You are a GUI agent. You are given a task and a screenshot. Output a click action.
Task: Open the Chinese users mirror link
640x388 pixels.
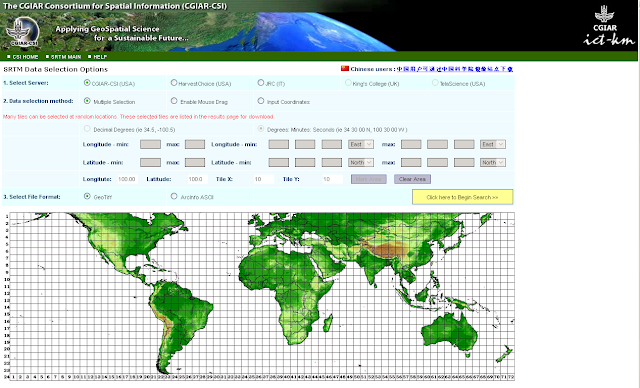tap(455, 69)
